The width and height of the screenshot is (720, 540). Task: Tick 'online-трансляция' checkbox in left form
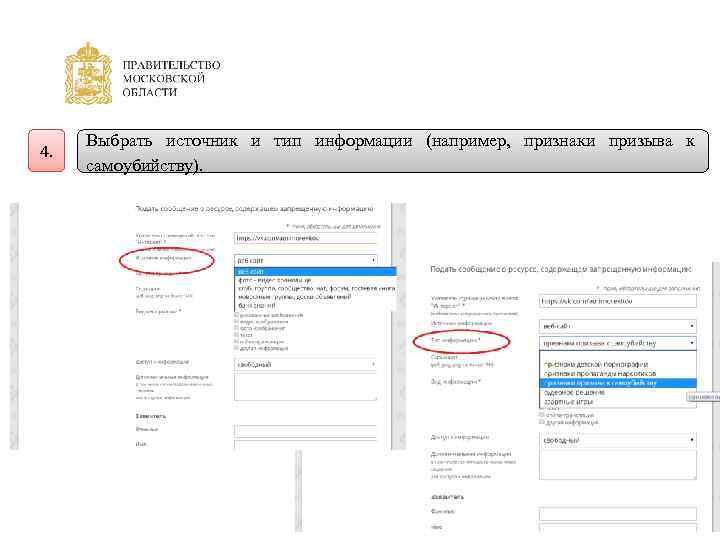(236, 342)
